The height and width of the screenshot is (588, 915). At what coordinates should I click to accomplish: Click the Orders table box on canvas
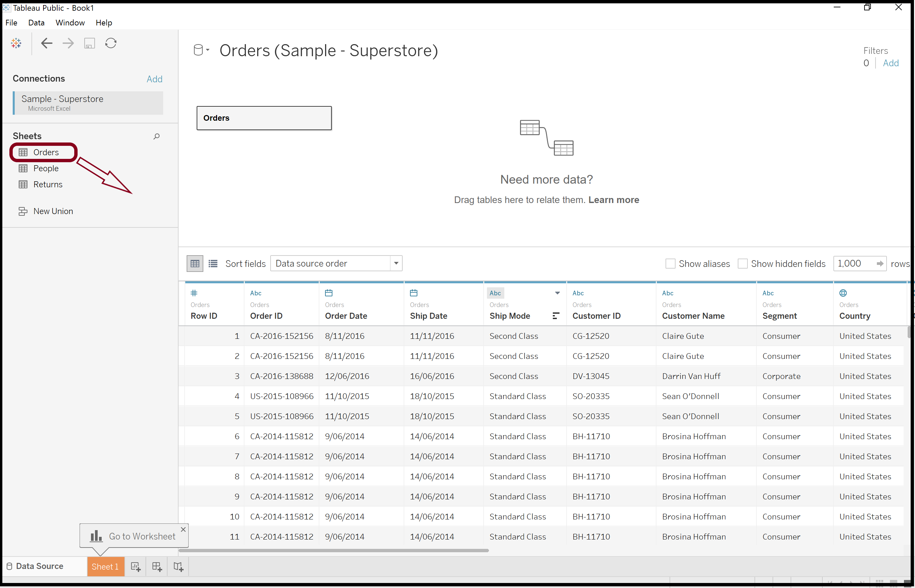click(264, 118)
